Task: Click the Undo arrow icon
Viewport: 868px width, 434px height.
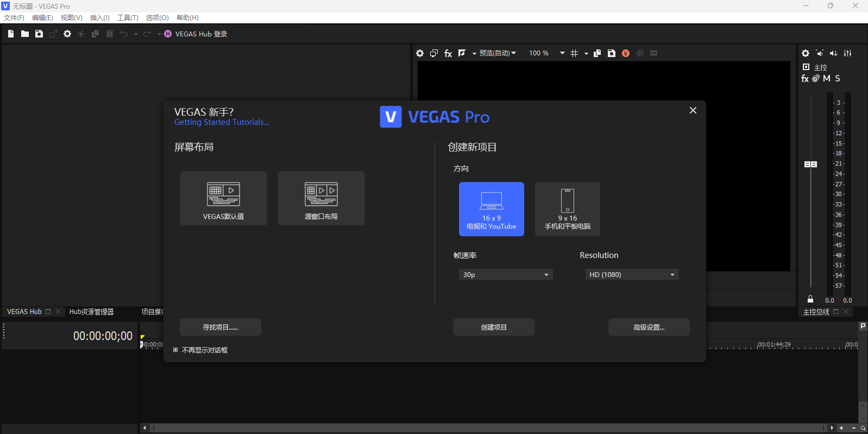Action: 124,34
